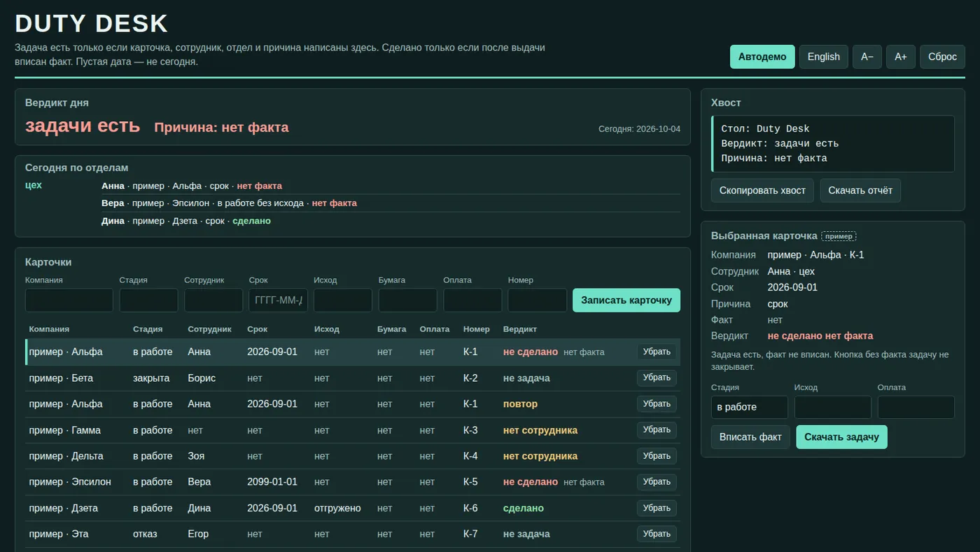980x552 pixels.
Task: Focus the Номер input in card form
Action: click(x=538, y=300)
